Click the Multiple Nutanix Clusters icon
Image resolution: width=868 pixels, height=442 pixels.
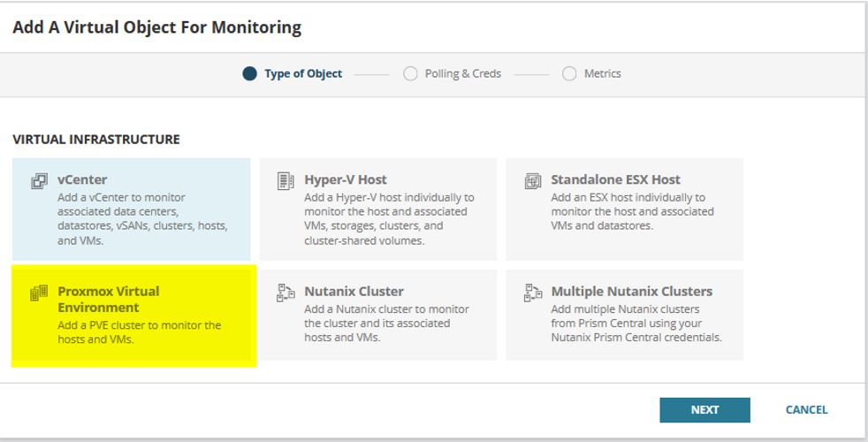coord(532,293)
